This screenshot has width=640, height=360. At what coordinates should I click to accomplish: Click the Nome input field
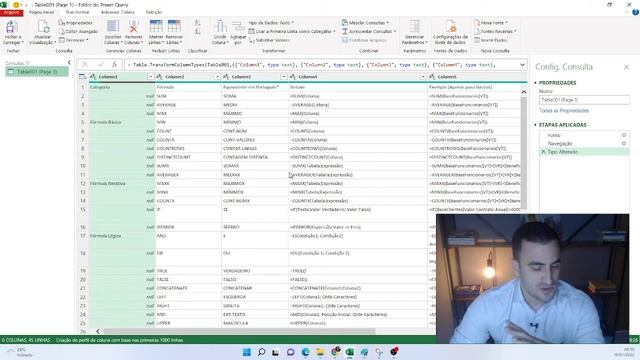pyautogui.click(x=584, y=100)
